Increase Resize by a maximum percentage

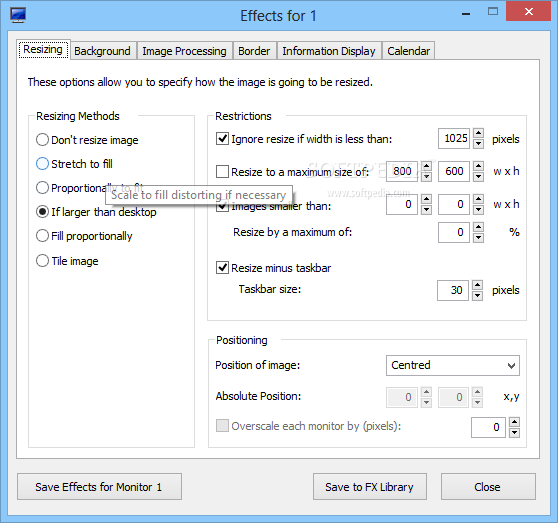pyautogui.click(x=479, y=227)
